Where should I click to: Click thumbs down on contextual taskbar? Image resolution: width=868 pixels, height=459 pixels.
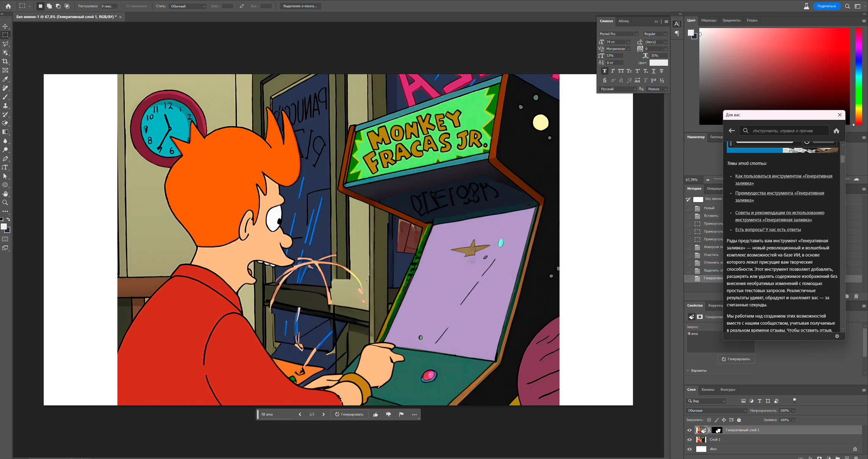point(389,415)
